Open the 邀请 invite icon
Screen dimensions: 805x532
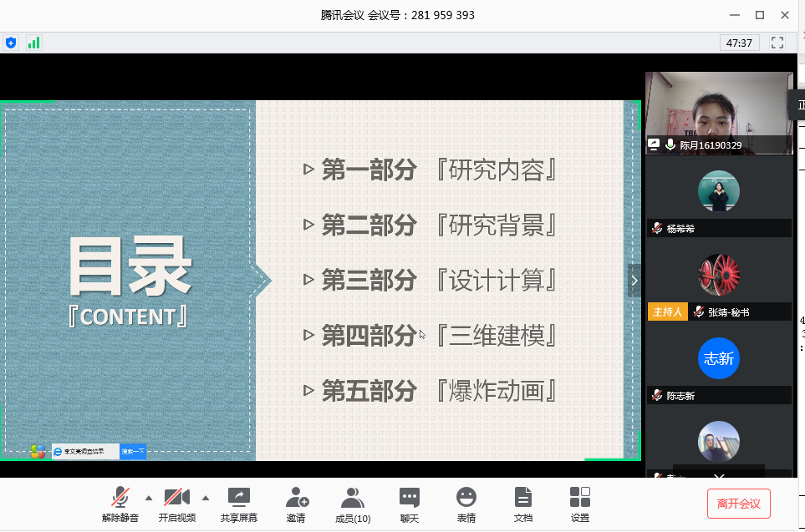296,504
